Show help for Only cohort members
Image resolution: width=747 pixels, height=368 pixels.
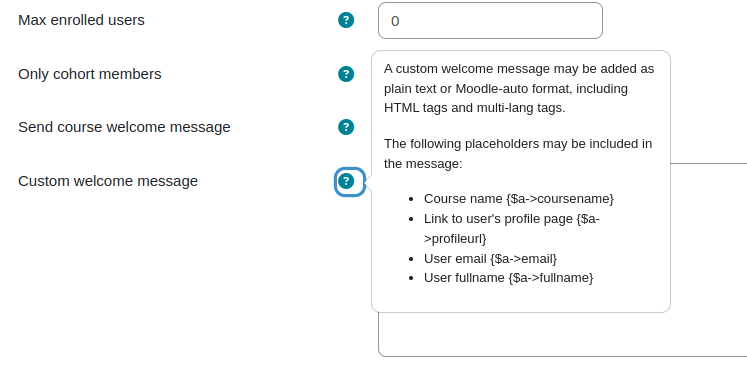point(346,74)
